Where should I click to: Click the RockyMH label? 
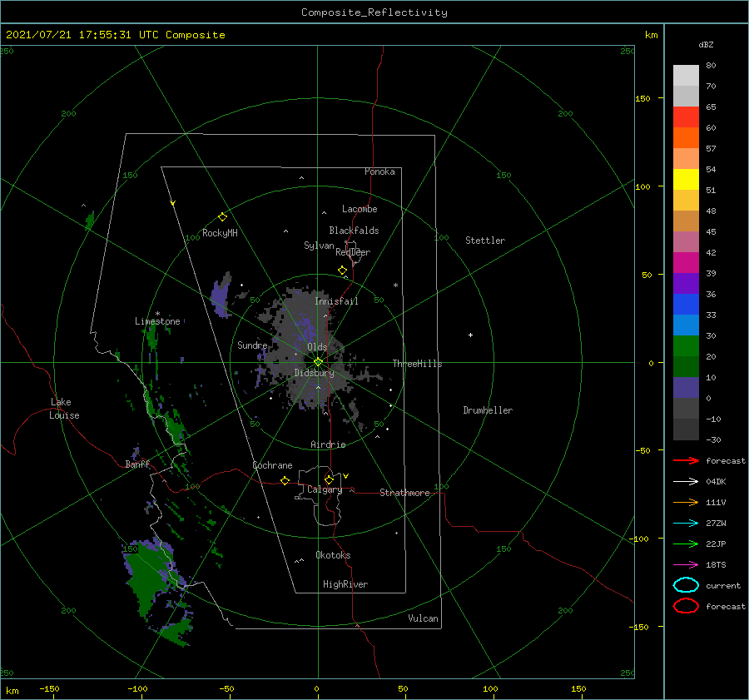pyautogui.click(x=220, y=233)
